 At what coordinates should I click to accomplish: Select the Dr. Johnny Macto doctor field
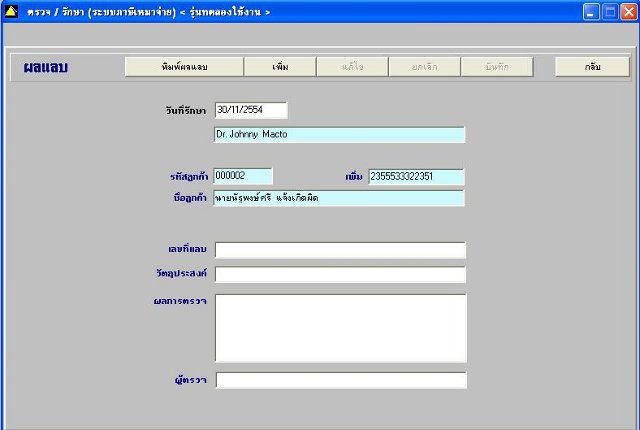(339, 134)
